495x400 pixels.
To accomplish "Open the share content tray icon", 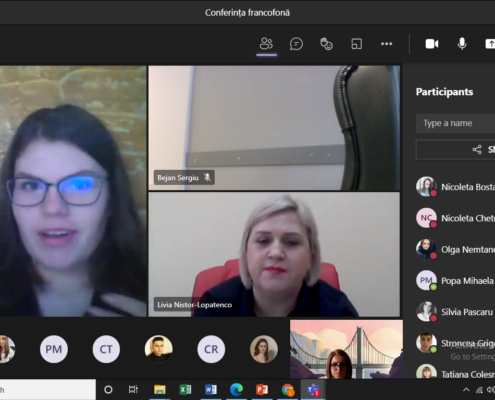I will click(x=490, y=44).
